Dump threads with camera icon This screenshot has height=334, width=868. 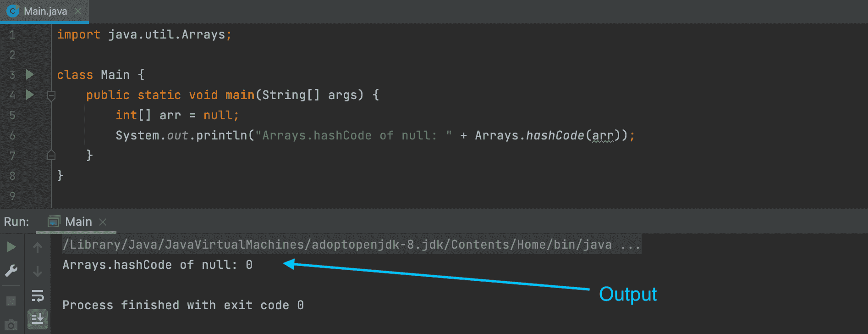pyautogui.click(x=11, y=325)
